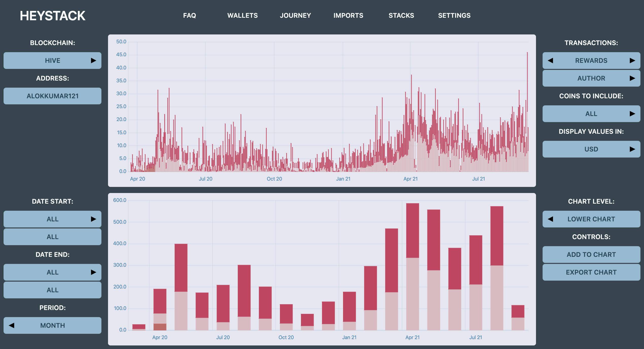The width and height of the screenshot is (644, 349).
Task: Click the April 2021 monthly bar in lower chart
Action: 413,267
